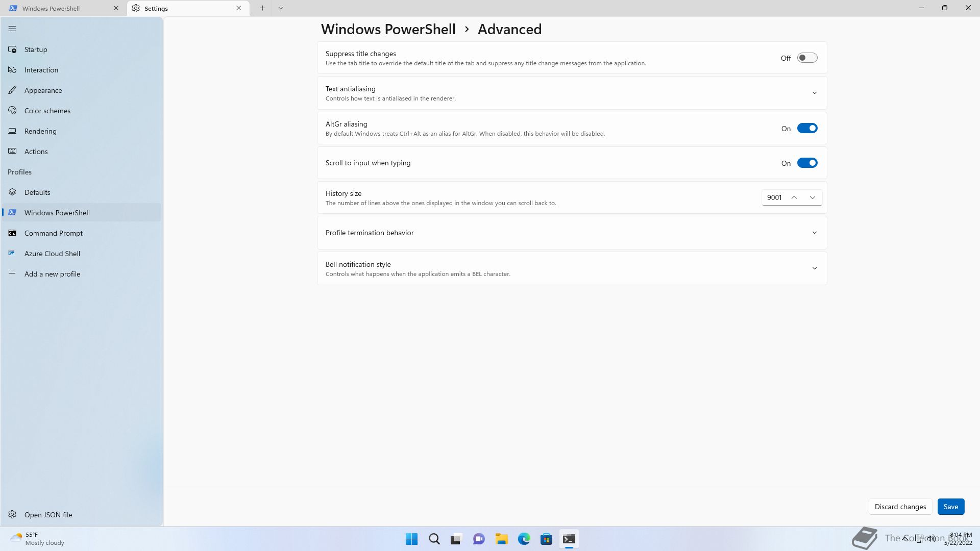Open Appearance settings page
The image size is (980, 551).
tap(82, 90)
